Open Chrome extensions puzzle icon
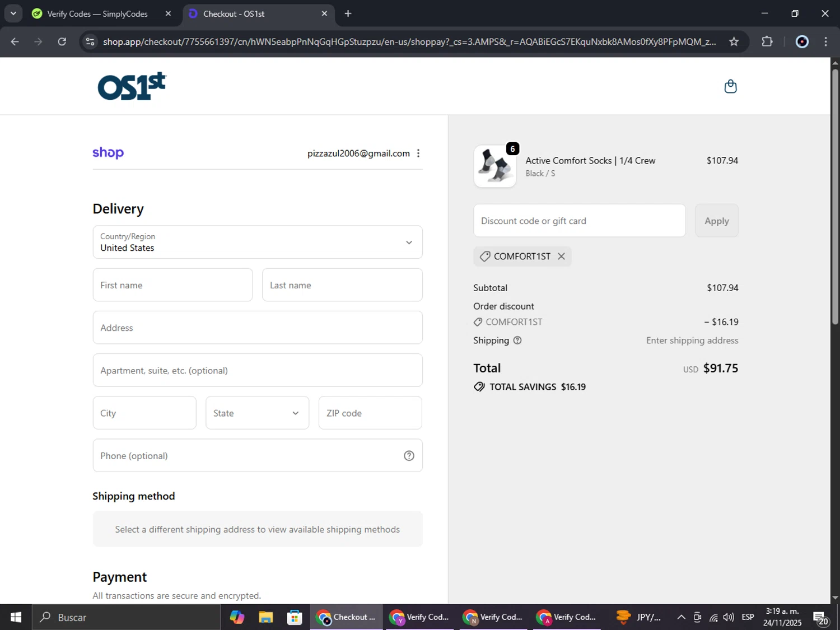The height and width of the screenshot is (630, 840). tap(767, 41)
